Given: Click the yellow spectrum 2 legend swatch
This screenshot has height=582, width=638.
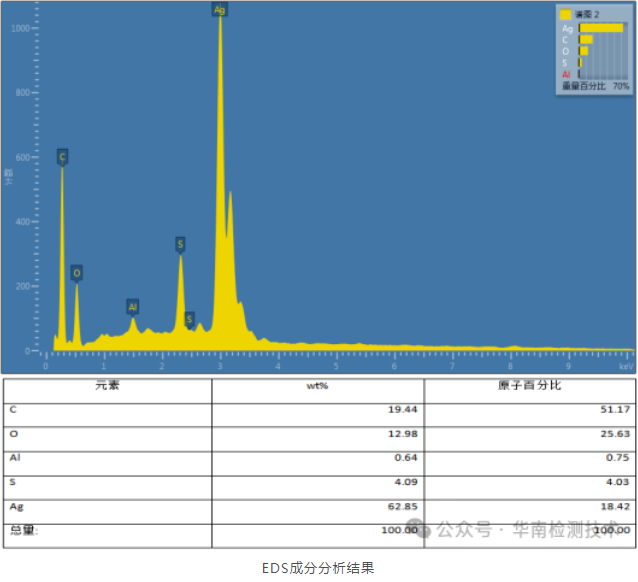Looking at the screenshot, I should [x=565, y=15].
